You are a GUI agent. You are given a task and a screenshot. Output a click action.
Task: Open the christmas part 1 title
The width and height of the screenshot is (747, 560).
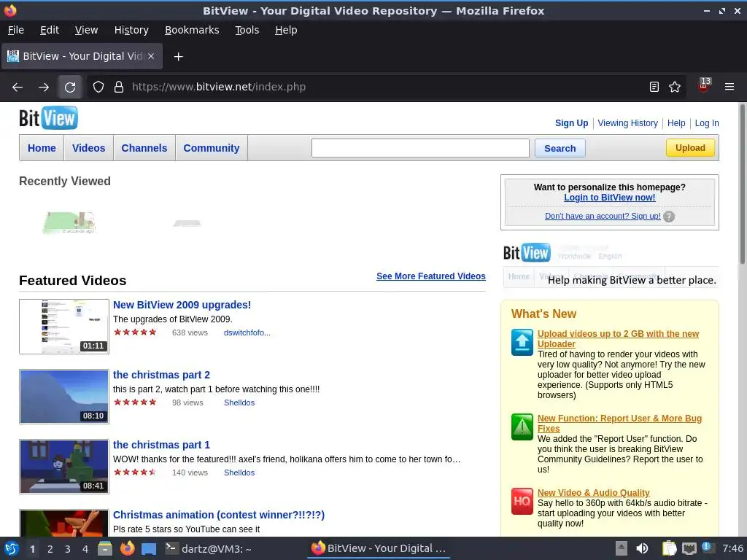(x=161, y=445)
